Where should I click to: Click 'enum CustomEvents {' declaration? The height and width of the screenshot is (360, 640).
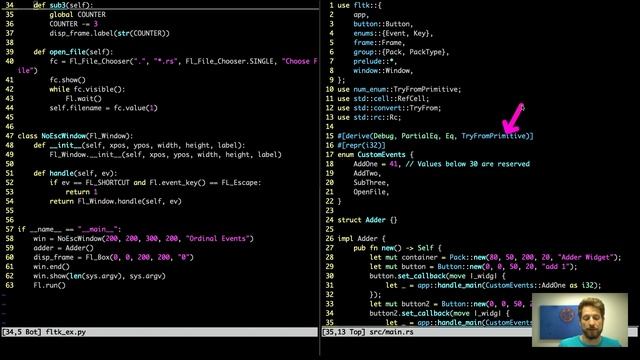coord(376,155)
